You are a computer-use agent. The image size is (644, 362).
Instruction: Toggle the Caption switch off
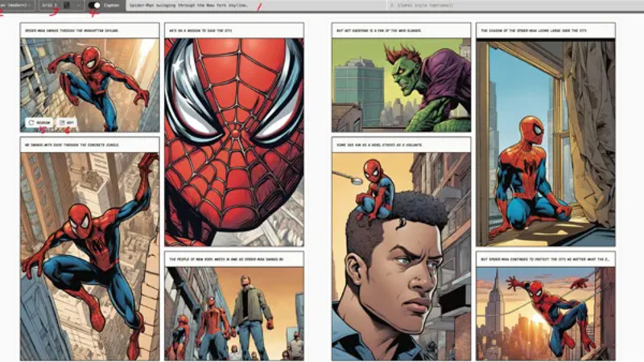[95, 6]
